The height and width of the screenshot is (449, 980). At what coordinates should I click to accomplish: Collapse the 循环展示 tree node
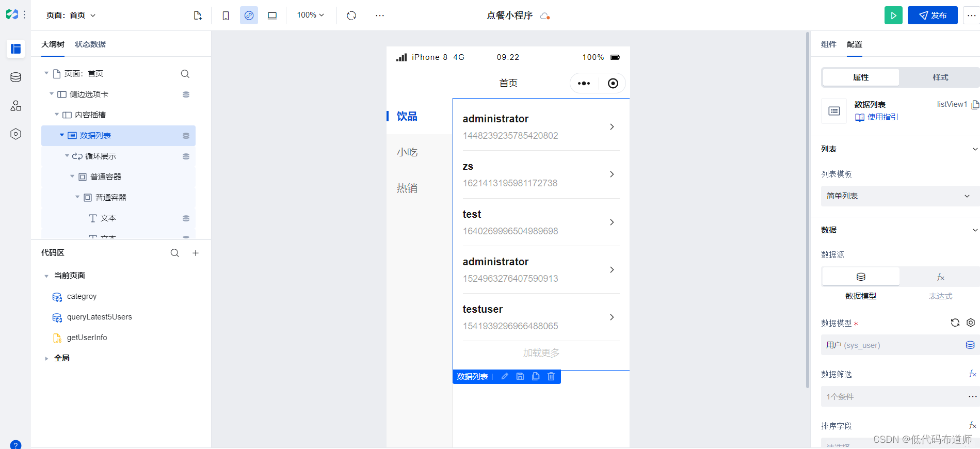67,156
